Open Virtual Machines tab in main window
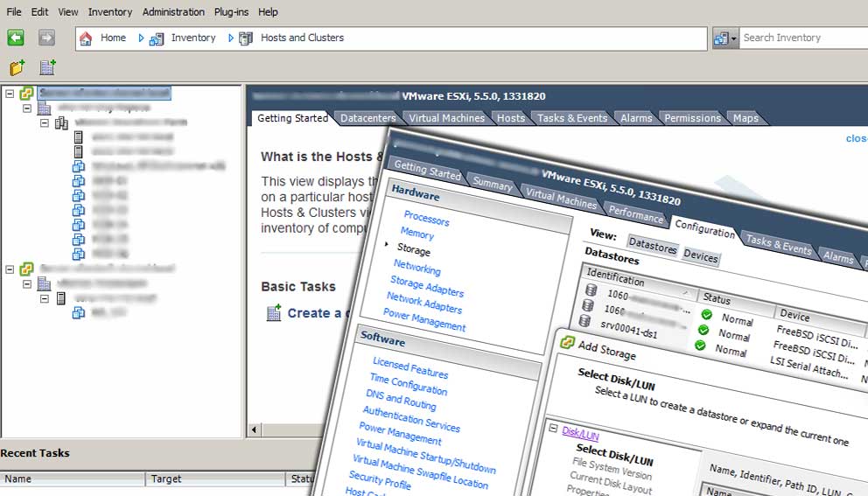The image size is (868, 496). coord(447,118)
